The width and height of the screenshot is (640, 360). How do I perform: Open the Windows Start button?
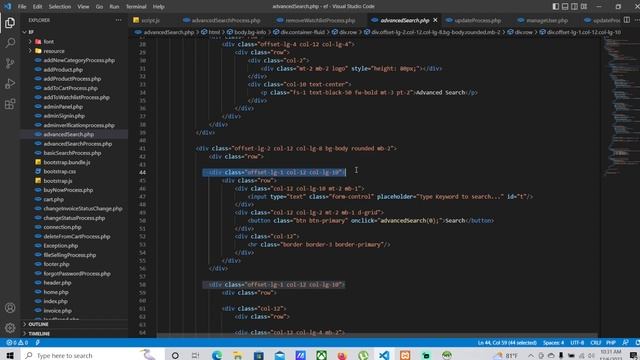10,356
